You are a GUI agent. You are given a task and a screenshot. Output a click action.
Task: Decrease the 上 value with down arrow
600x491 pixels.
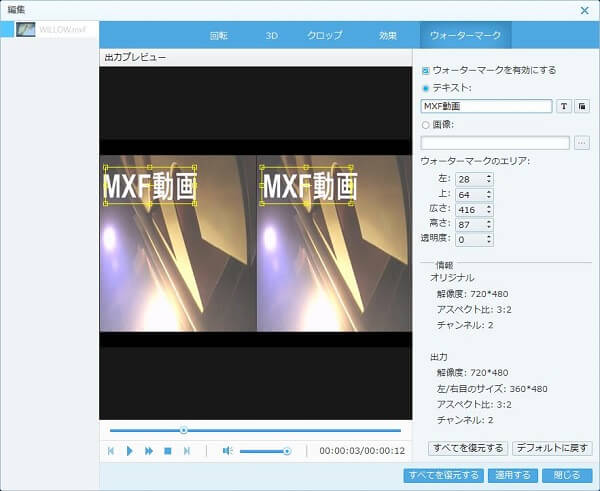pos(489,197)
